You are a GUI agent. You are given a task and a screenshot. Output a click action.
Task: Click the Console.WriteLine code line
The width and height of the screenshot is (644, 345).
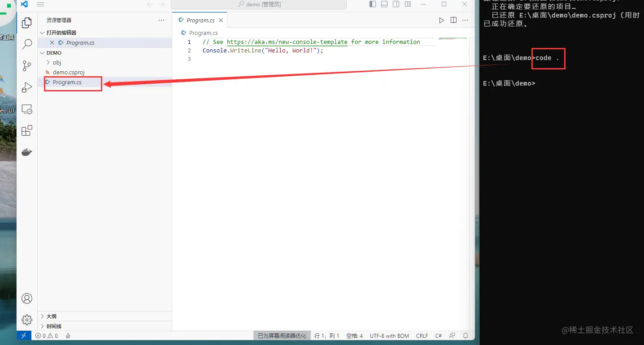click(263, 51)
